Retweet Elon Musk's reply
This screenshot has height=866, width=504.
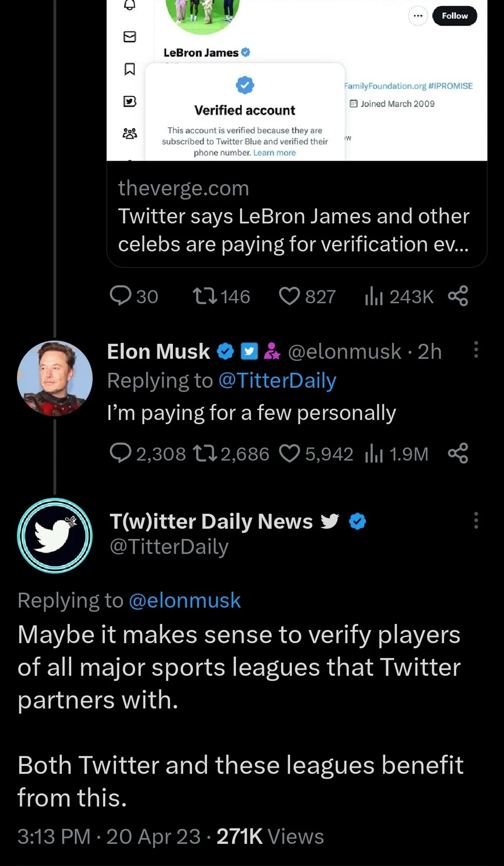tap(205, 454)
